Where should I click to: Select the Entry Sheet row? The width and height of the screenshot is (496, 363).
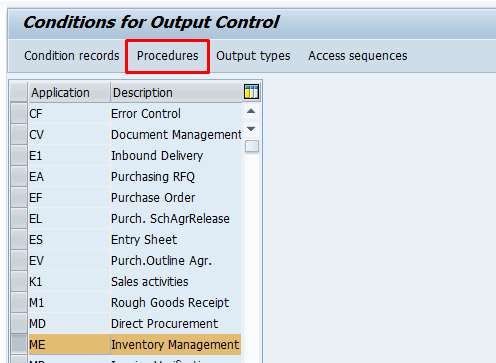135,240
